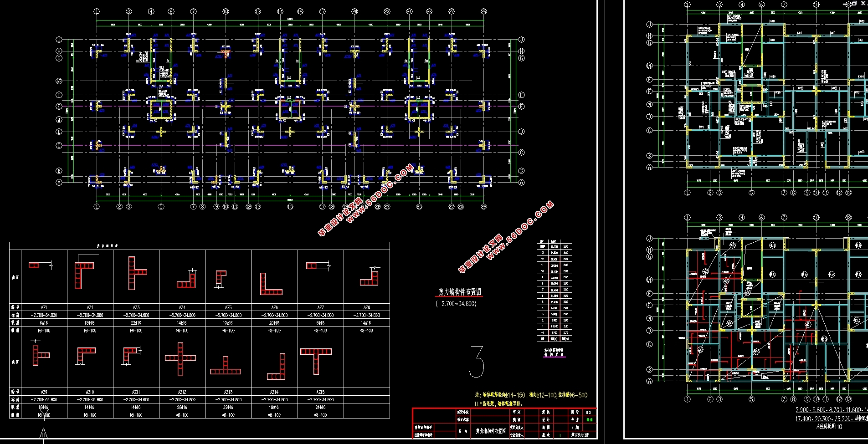Select the 设计 cell in the title block

coord(546,420)
